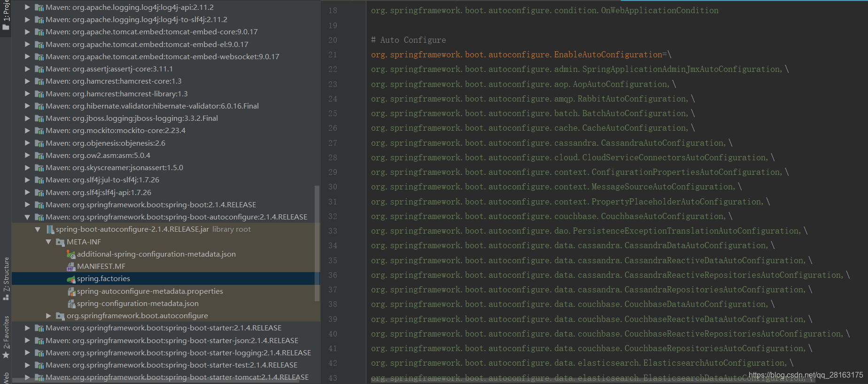Screen dimensions: 868x384
Task: Click library icon for hibernate-validator:6.0.16.Final
Action: 39,106
